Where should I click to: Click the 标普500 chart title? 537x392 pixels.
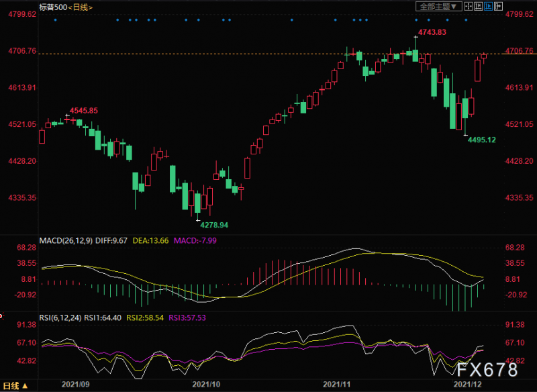[53, 7]
